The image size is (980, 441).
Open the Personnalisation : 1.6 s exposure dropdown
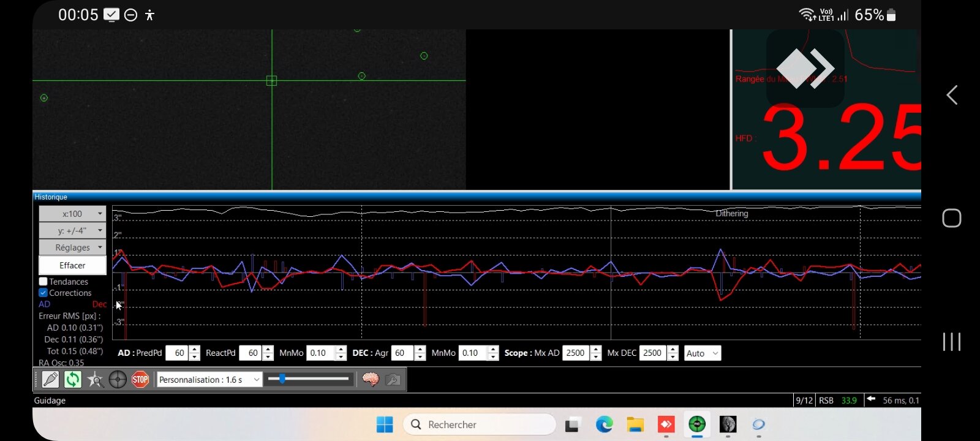coord(209,380)
